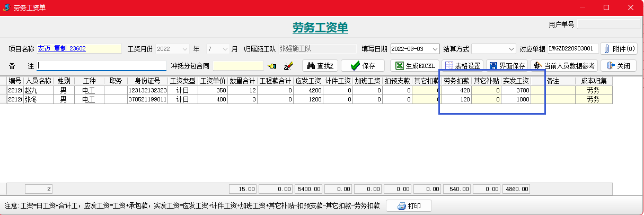The image size is (644, 215).
Task: Save the payroll with 保存 button
Action: coord(363,66)
